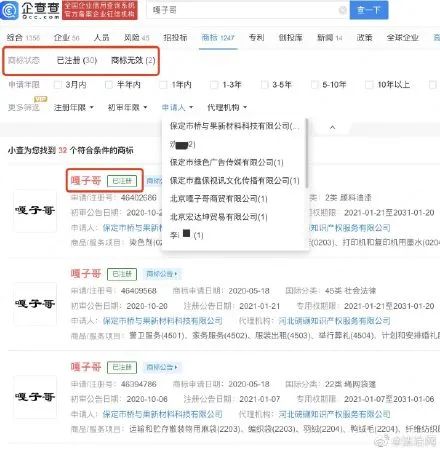Image resolution: width=440 pixels, height=451 pixels.
Task: Collapse filters with the up chevron
Action: click(x=332, y=127)
